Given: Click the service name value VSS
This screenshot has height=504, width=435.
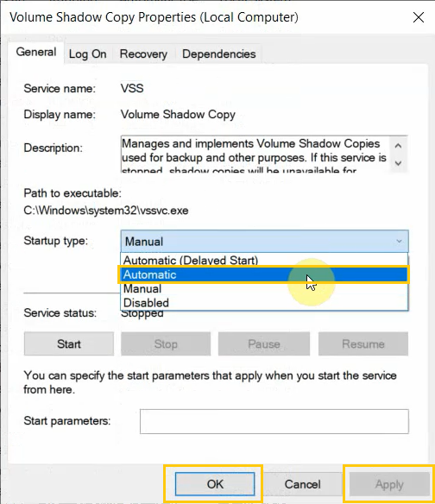Looking at the screenshot, I should [132, 88].
